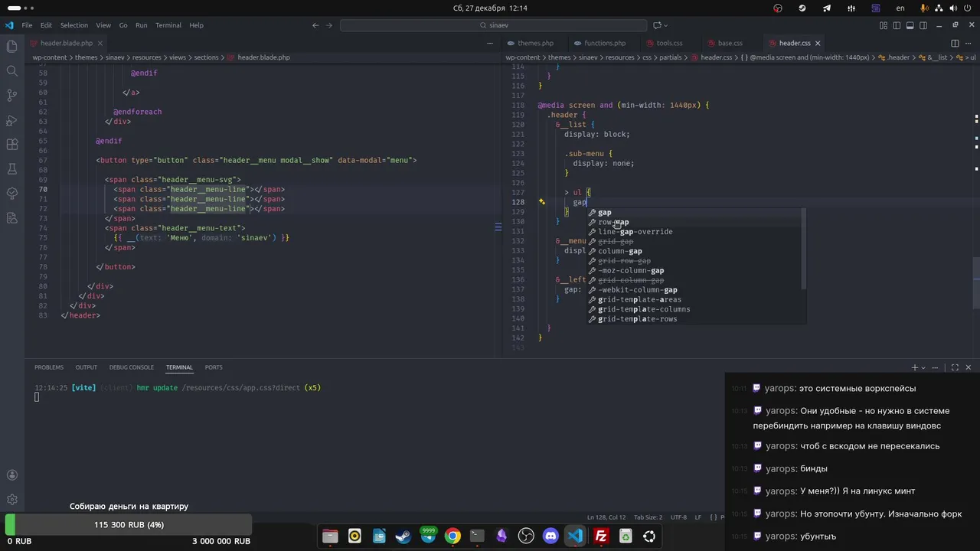This screenshot has width=980, height=551.
Task: Open the Accounts icon in activity bar
Action: click(11, 475)
